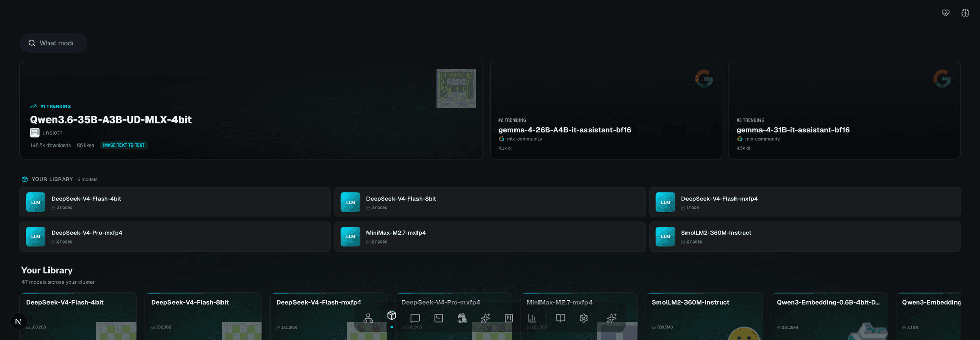Click the #3 TRENDING label
The width and height of the screenshot is (980, 340).
(x=750, y=120)
